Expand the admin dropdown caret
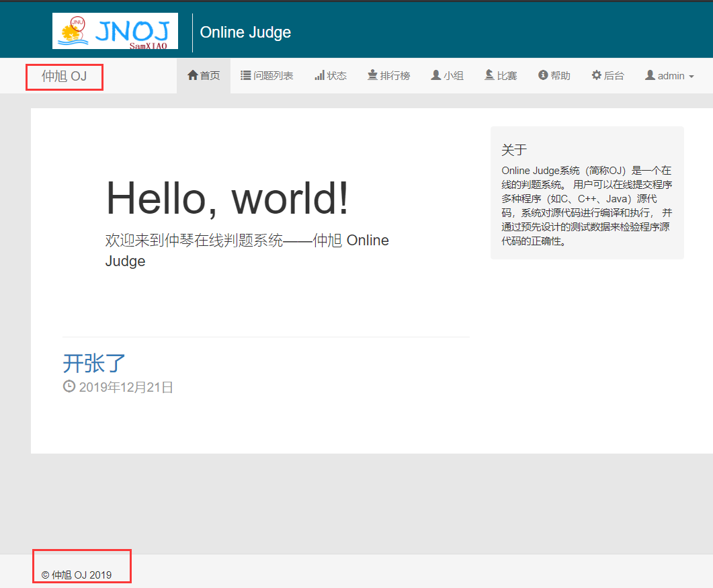 tap(691, 77)
